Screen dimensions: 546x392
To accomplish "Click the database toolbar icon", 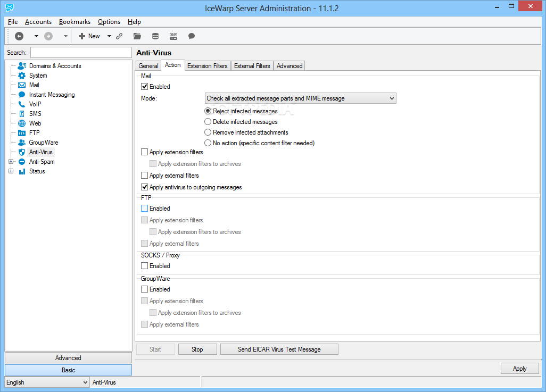I will 155,36.
